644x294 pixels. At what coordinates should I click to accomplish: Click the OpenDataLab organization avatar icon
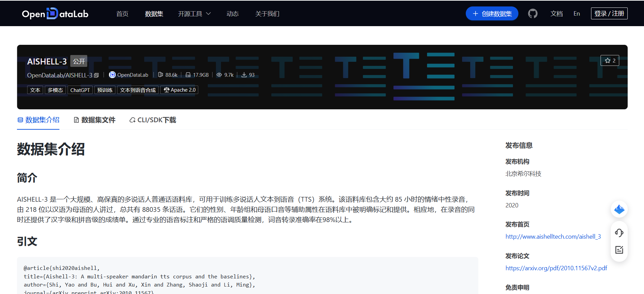[x=112, y=75]
